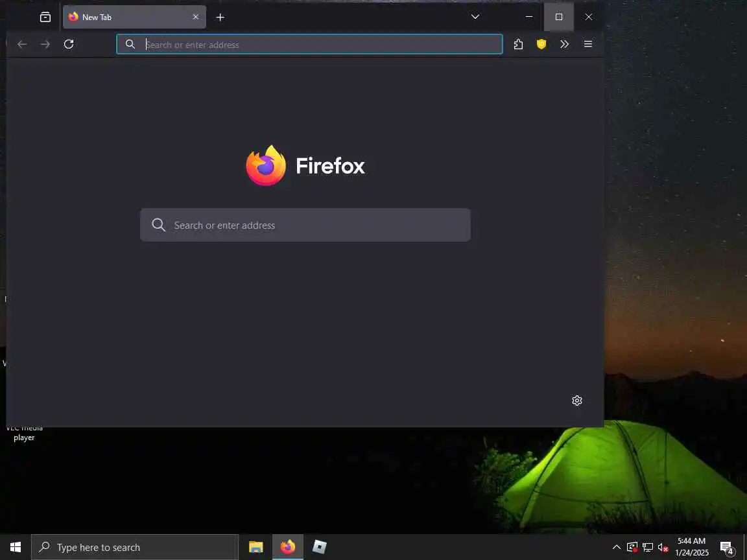Open the notification action center

click(727, 548)
